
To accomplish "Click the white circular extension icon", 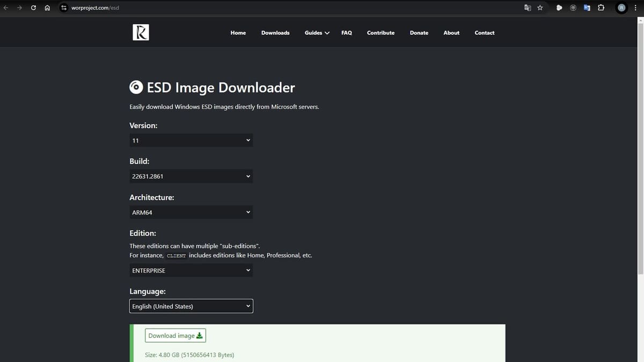I will [x=559, y=8].
